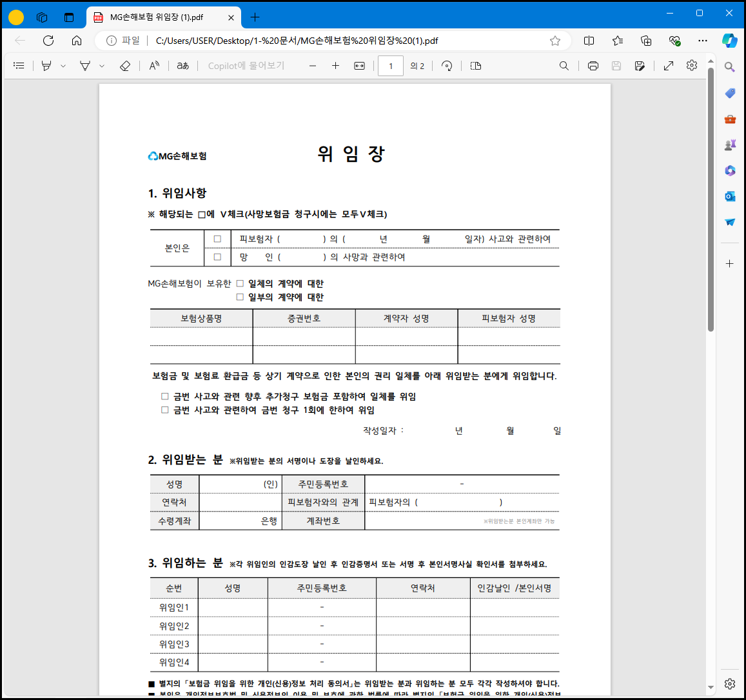Screen dimensions: 746x700
Task: Open split screen view
Action: 589,41
